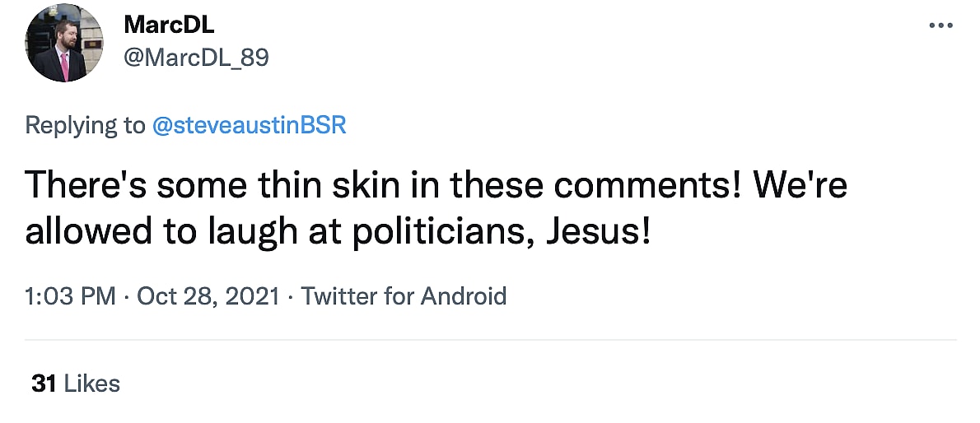This screenshot has width=980, height=423.
Task: Click the "Replying to" label
Action: [x=84, y=125]
